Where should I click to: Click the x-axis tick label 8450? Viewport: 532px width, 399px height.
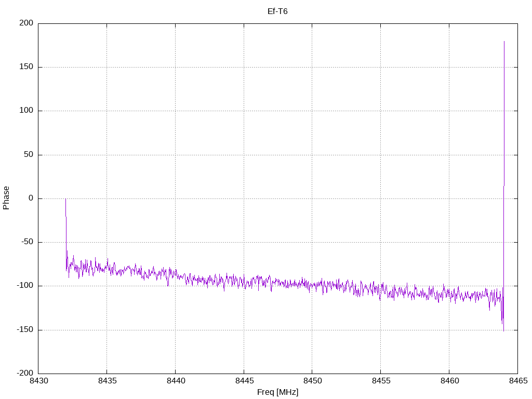click(x=312, y=381)
